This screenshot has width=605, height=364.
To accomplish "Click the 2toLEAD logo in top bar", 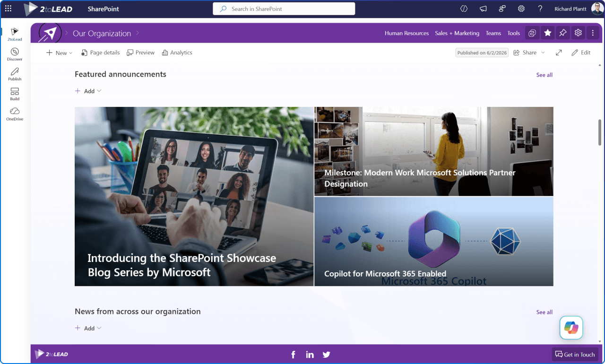I will click(x=48, y=9).
